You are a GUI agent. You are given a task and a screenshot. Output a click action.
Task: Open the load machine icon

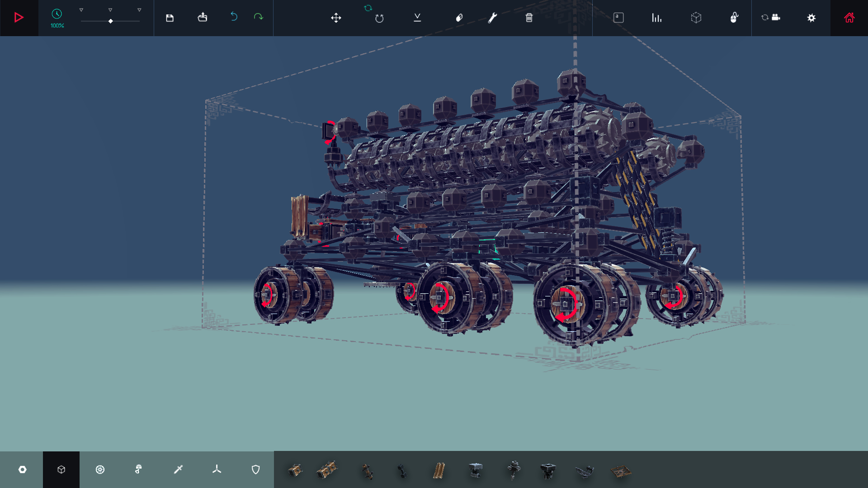point(203,17)
